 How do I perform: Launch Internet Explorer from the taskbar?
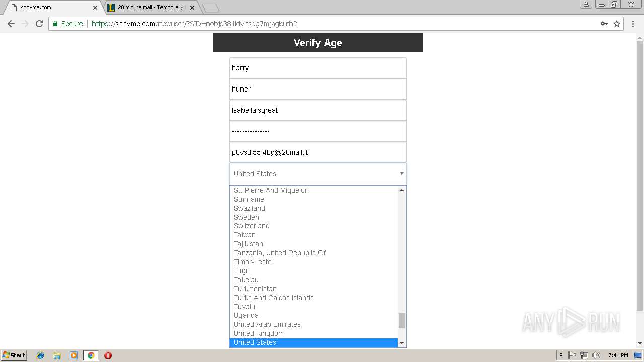pos(40,355)
